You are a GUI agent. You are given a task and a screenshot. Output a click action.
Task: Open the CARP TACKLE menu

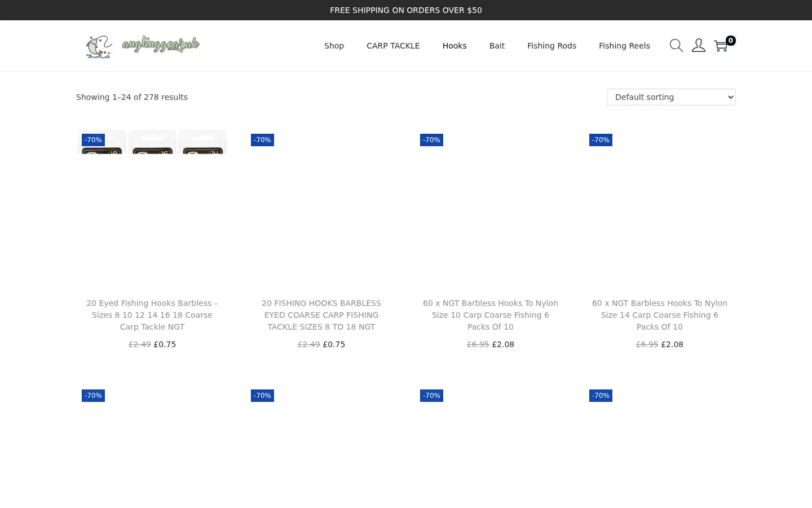click(x=393, y=46)
